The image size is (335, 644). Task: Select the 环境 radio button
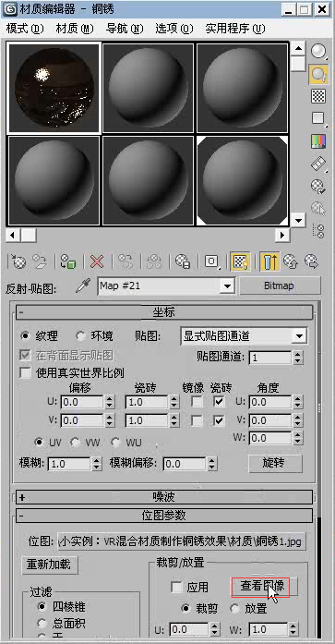coord(81,336)
